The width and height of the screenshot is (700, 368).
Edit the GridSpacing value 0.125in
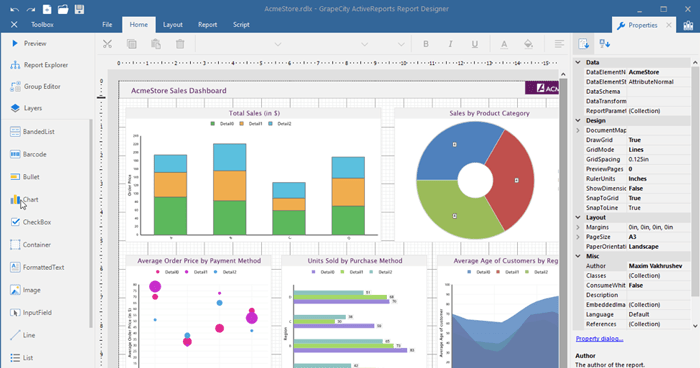pyautogui.click(x=659, y=159)
